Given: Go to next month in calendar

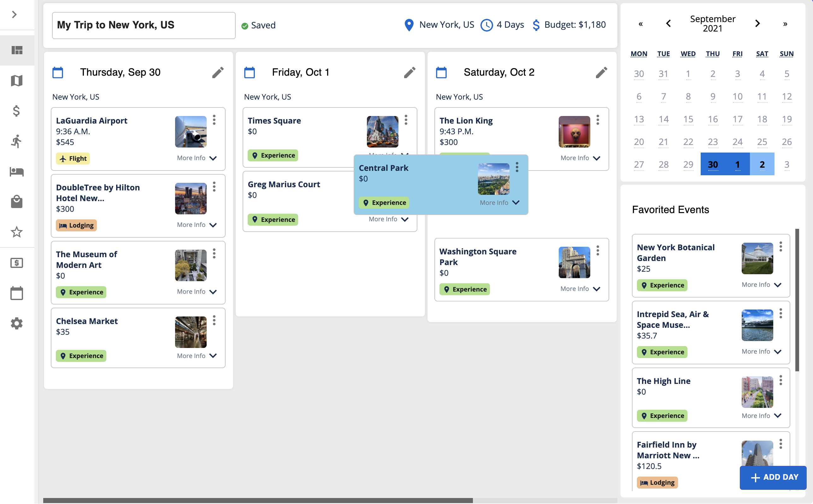Looking at the screenshot, I should (x=757, y=24).
